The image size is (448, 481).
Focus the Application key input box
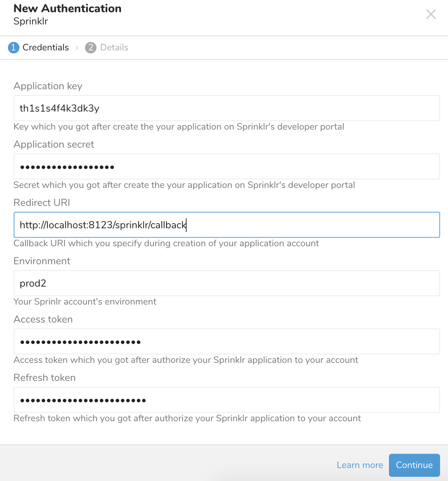pyautogui.click(x=227, y=108)
